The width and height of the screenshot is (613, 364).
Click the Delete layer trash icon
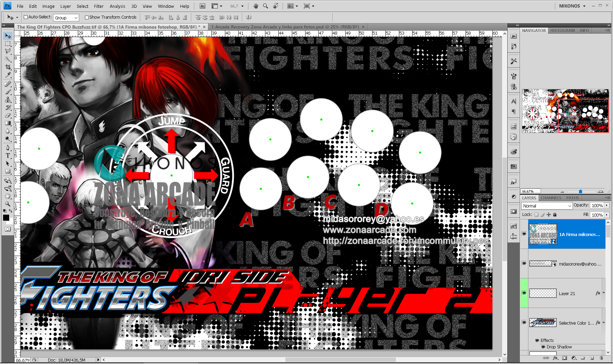coord(601,358)
